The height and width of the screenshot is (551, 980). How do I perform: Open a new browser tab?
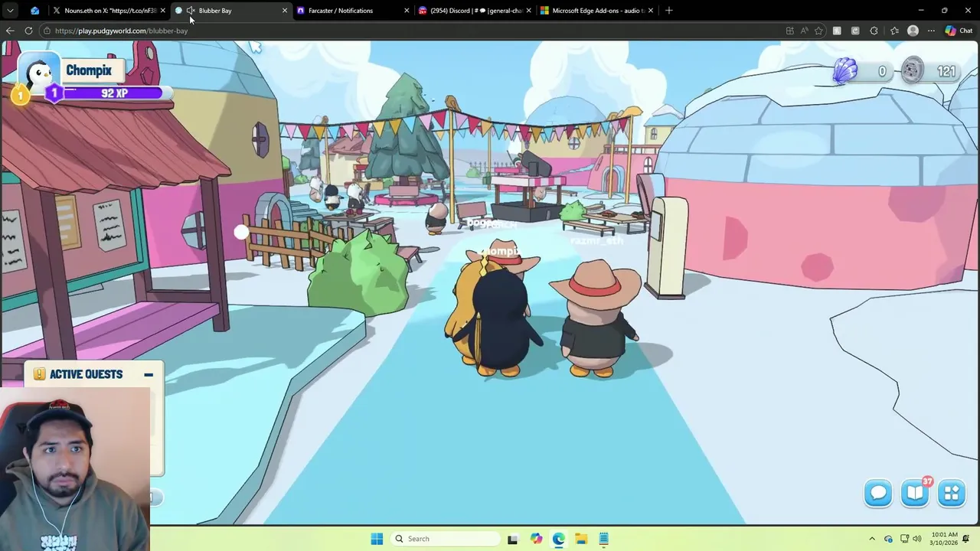(x=669, y=11)
